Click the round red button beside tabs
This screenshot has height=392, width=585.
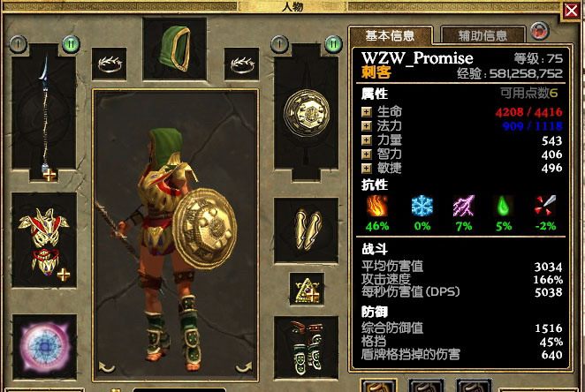coord(539,31)
